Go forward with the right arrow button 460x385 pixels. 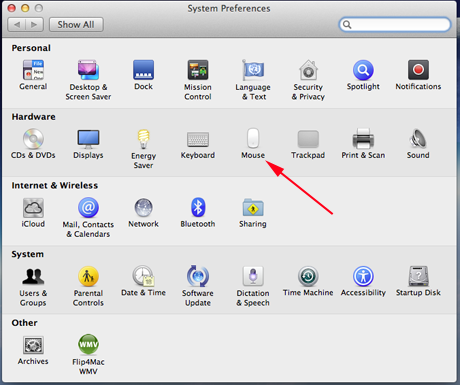click(x=34, y=25)
